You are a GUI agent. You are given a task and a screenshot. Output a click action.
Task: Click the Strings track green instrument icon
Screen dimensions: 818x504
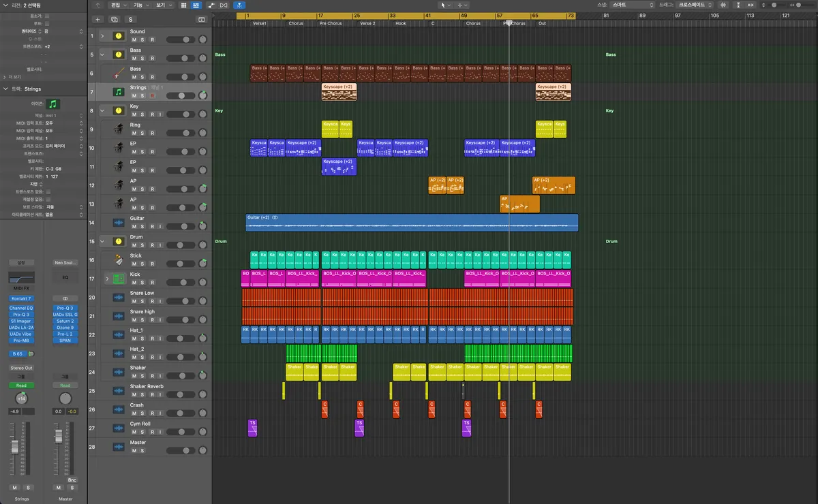118,91
